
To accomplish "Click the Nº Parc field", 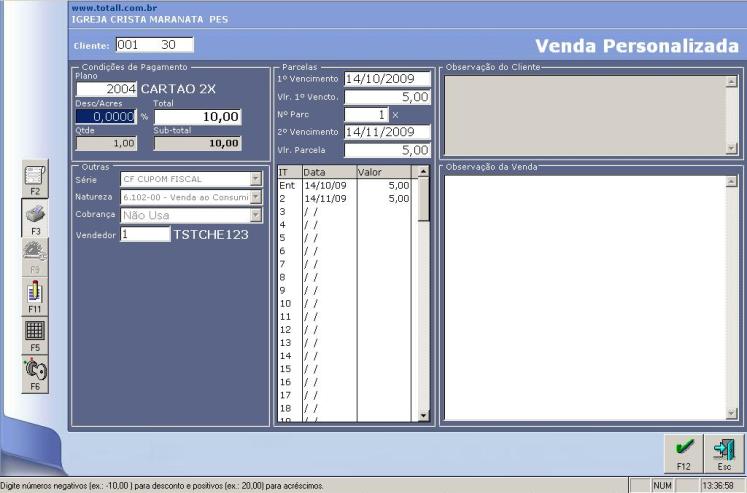I will click(366, 115).
